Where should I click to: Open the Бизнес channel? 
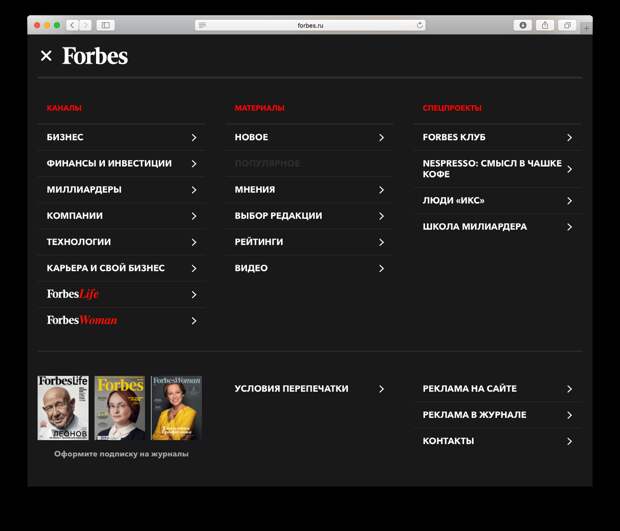click(x=121, y=137)
